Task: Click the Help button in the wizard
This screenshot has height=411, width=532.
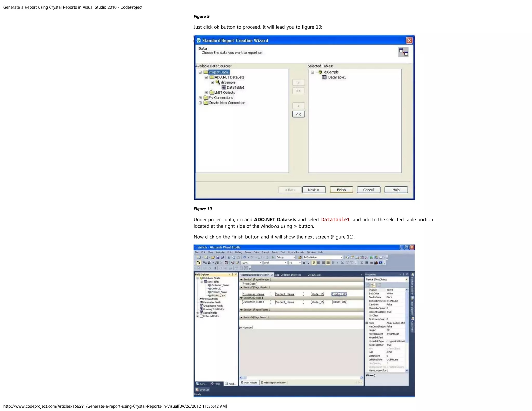Action: tap(396, 190)
